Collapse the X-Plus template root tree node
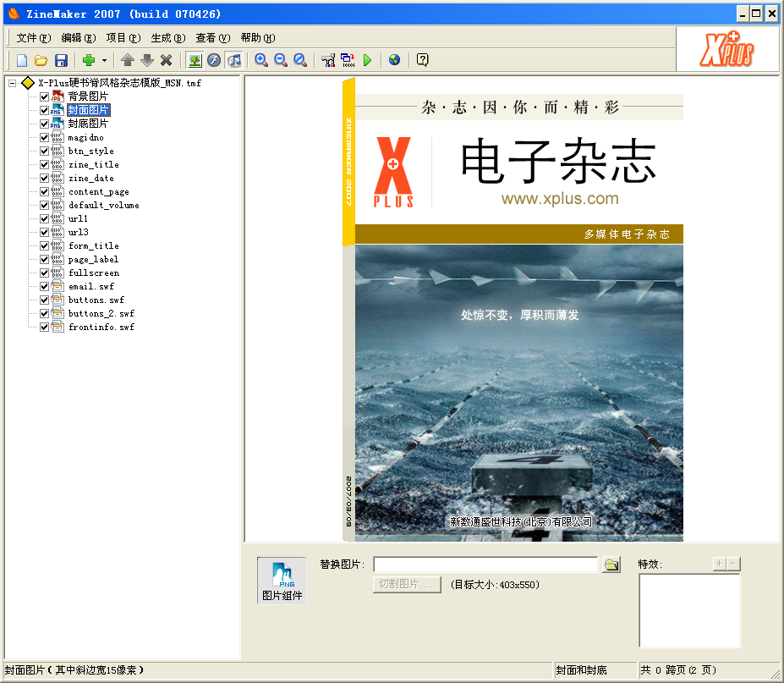 (x=13, y=83)
